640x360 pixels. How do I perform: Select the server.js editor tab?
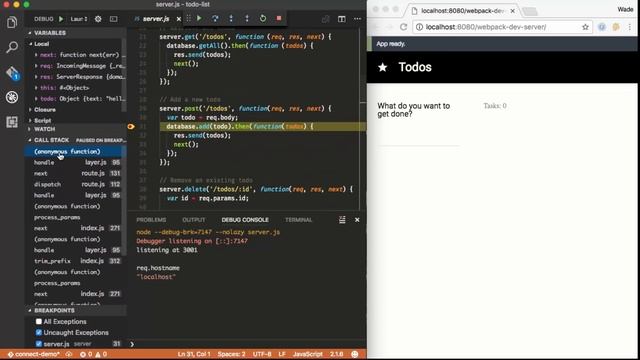click(156, 19)
